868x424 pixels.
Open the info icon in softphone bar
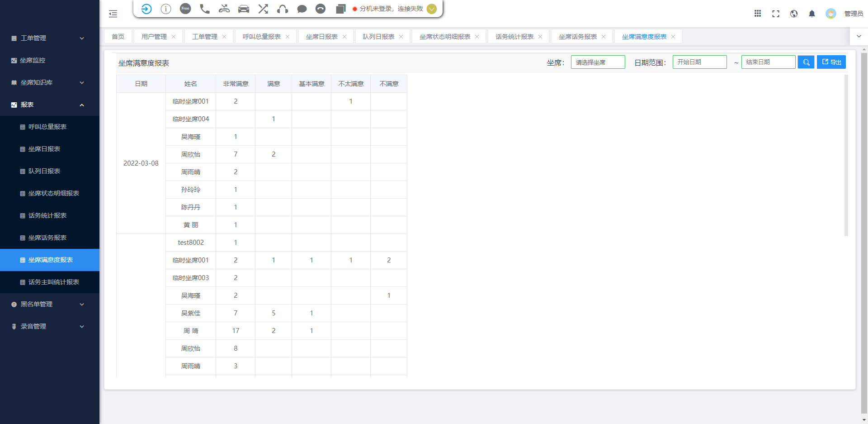(x=166, y=9)
